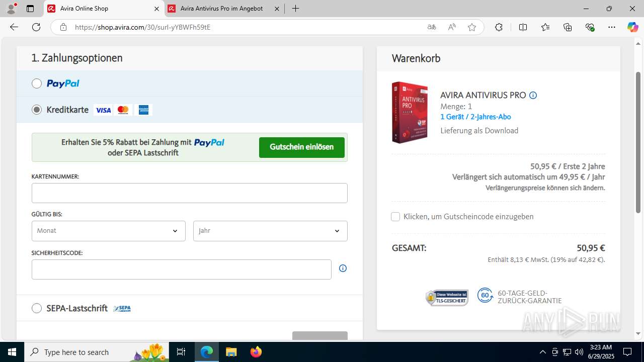Switch to Avira Antivirus Pro im Angebot tab
644x362 pixels.
[223, 9]
